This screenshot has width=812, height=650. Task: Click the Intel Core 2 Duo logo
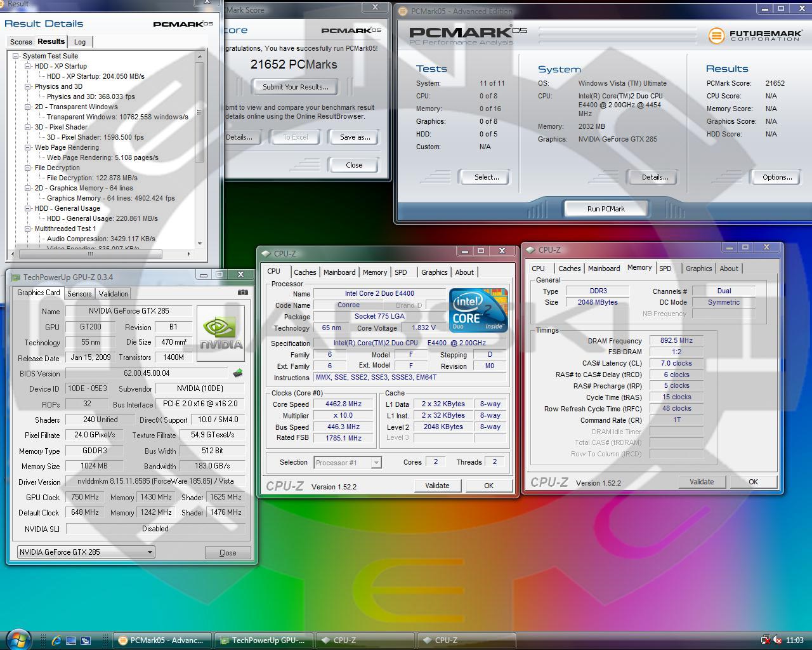tap(478, 310)
